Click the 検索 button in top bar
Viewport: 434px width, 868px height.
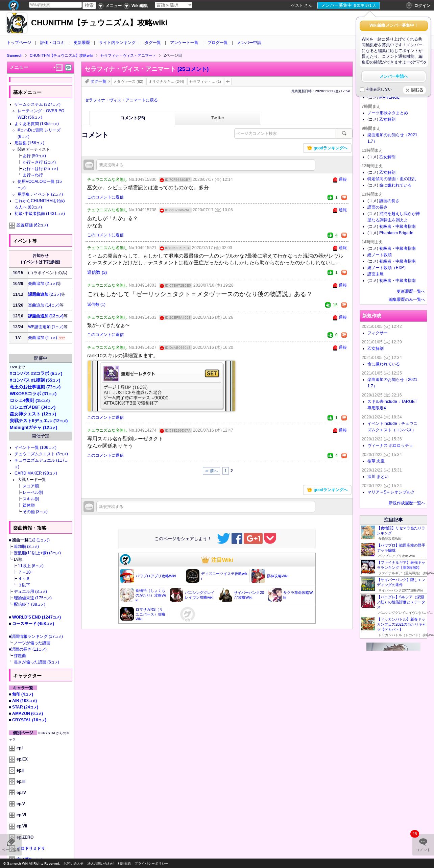[x=89, y=5]
